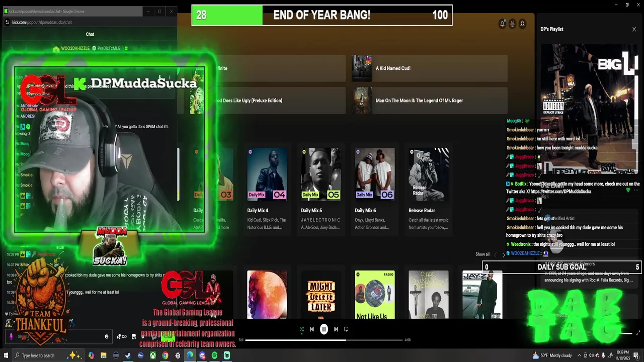The image size is (644, 362).
Task: Skip to the previous track
Action: (x=312, y=329)
